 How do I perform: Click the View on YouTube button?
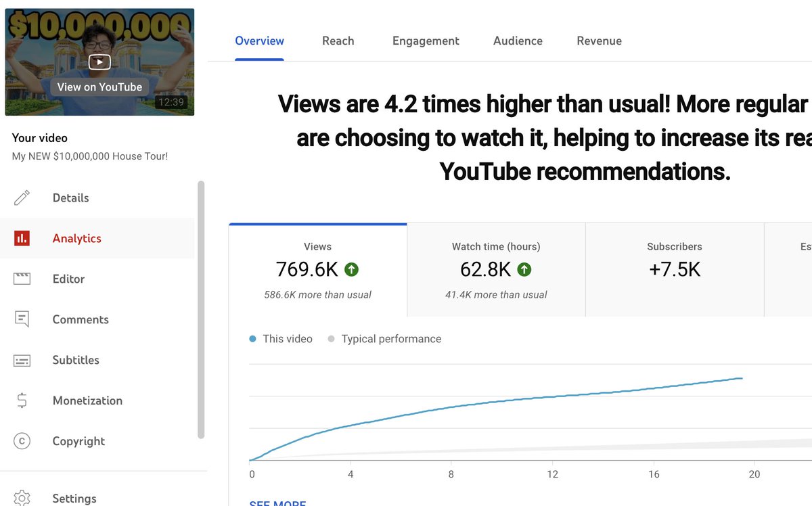99,87
